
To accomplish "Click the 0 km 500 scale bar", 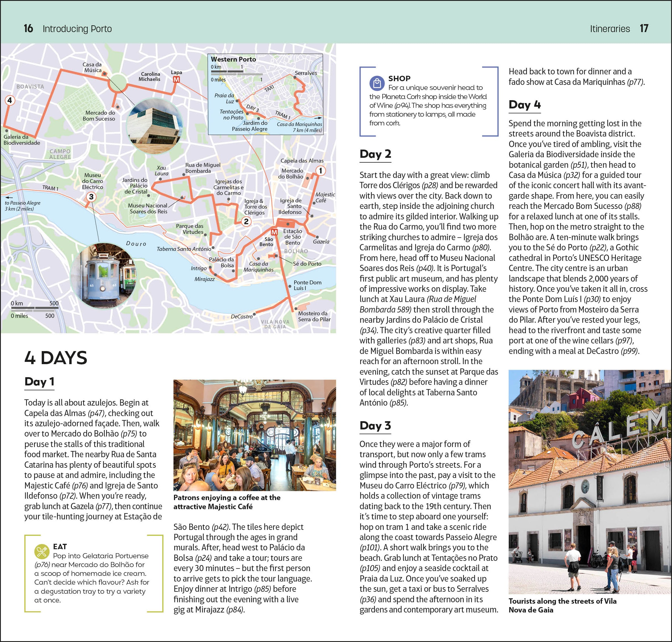I will pyautogui.click(x=35, y=308).
